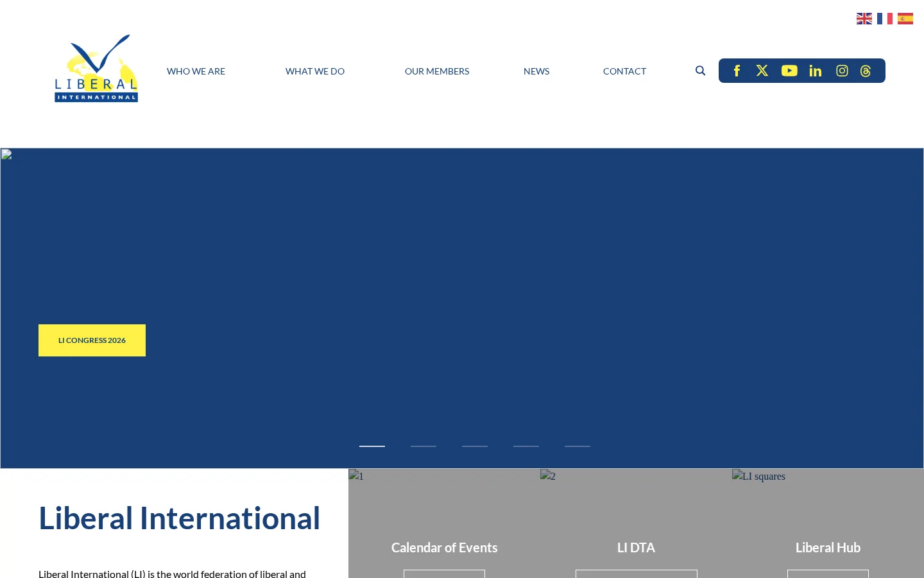Viewport: 924px width, 578px height.
Task: Open the Liberal International Facebook page
Action: [x=737, y=71]
